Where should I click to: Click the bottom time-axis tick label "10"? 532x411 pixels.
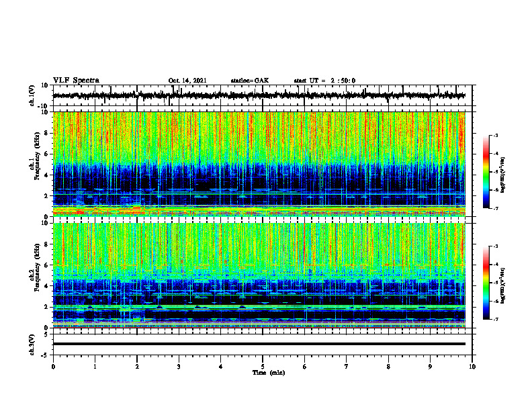pyautogui.click(x=472, y=367)
